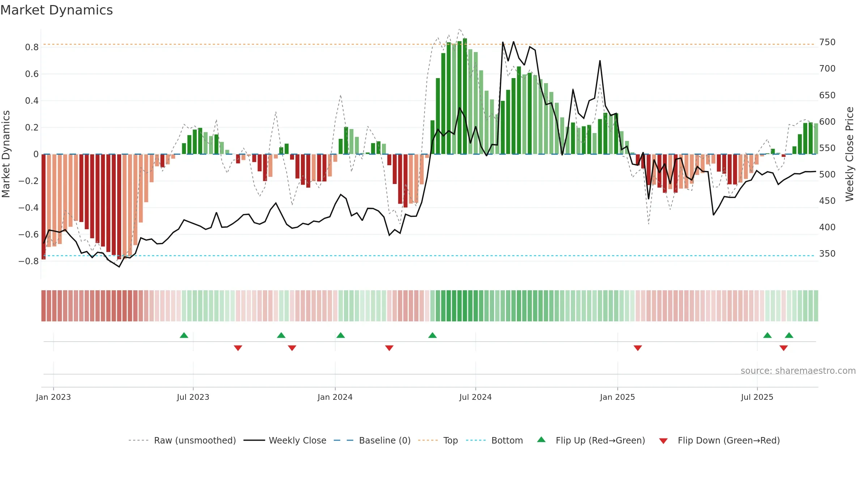This screenshot has height=488, width=868.
Task: Click the 750 price axis label
Action: click(827, 42)
